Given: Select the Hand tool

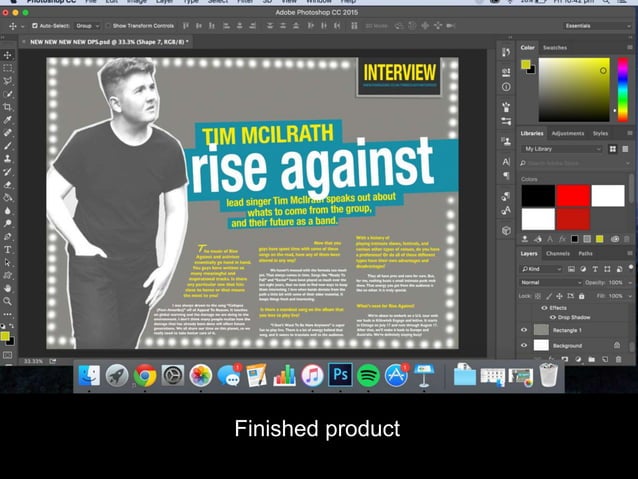Looking at the screenshot, I should (8, 287).
